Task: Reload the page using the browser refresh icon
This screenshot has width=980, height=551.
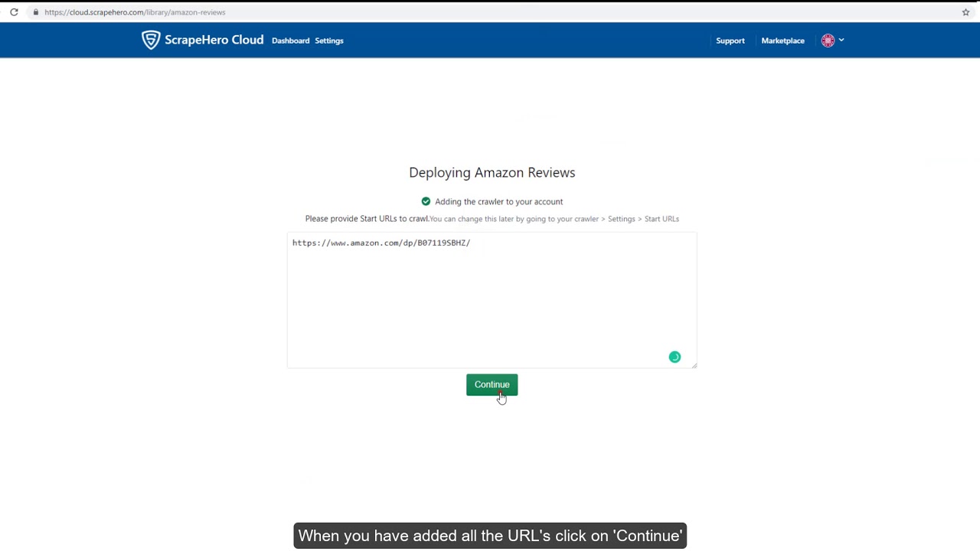Action: click(14, 12)
